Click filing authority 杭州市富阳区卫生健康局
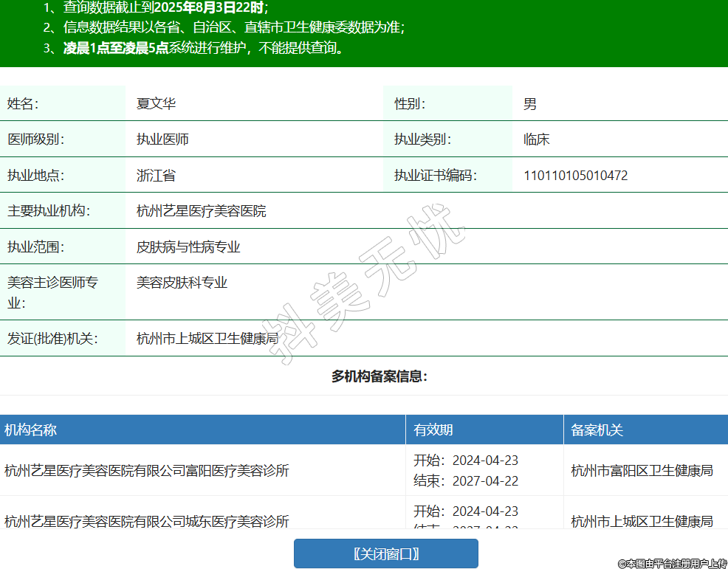Viewport: 728px width, 569px height. 642,470
